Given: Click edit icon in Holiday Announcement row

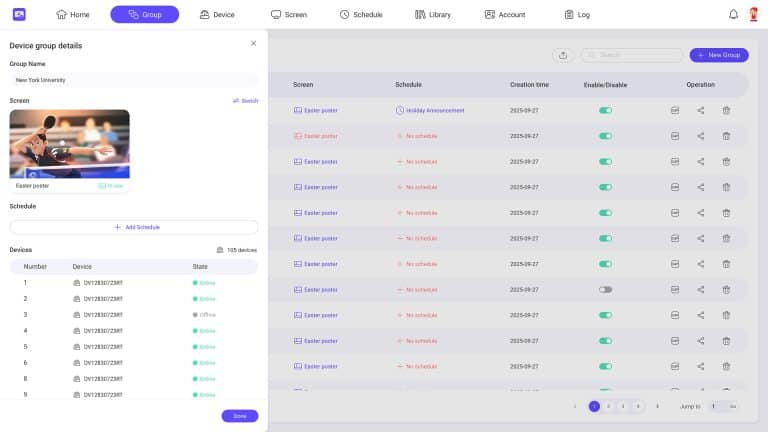Looking at the screenshot, I should coord(674,110).
